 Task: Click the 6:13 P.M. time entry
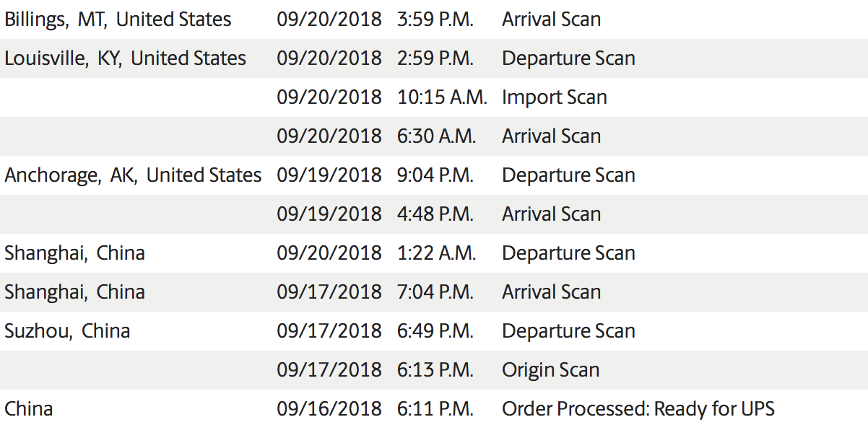435,370
